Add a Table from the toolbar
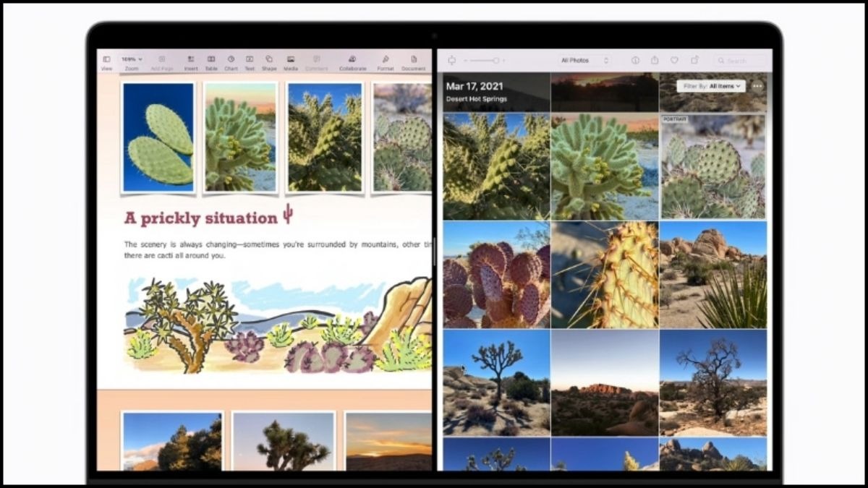 pos(211,60)
